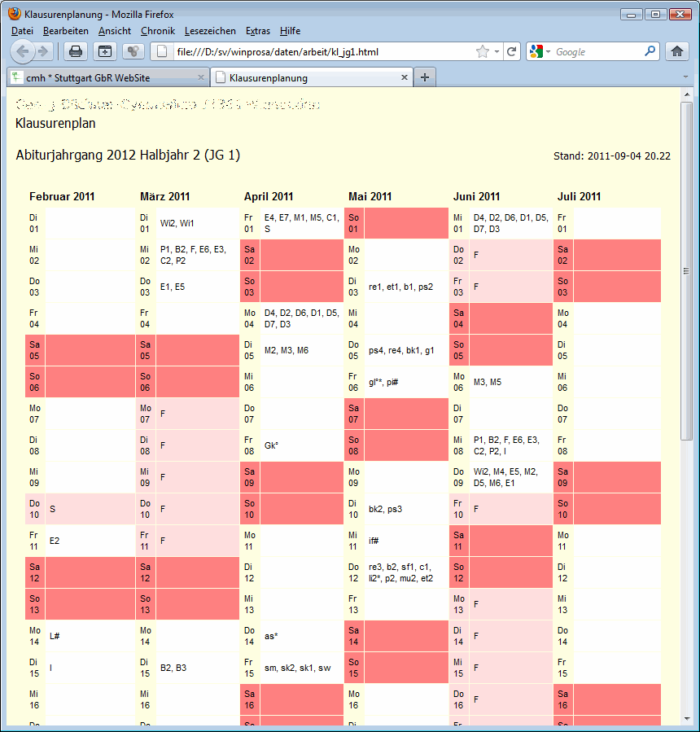This screenshot has width=700, height=732.
Task: Open the Lesezeichen menu
Action: pos(210,31)
